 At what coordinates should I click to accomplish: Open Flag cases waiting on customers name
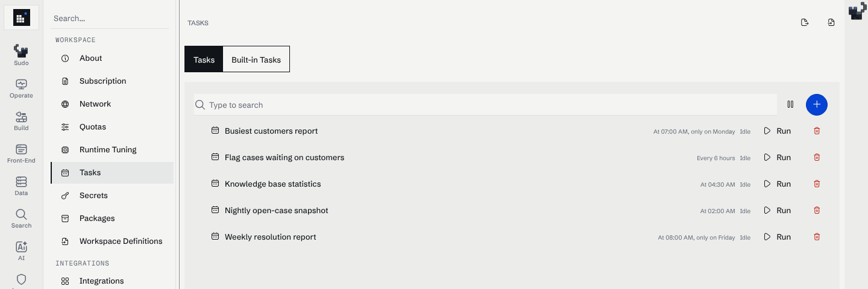pos(285,157)
